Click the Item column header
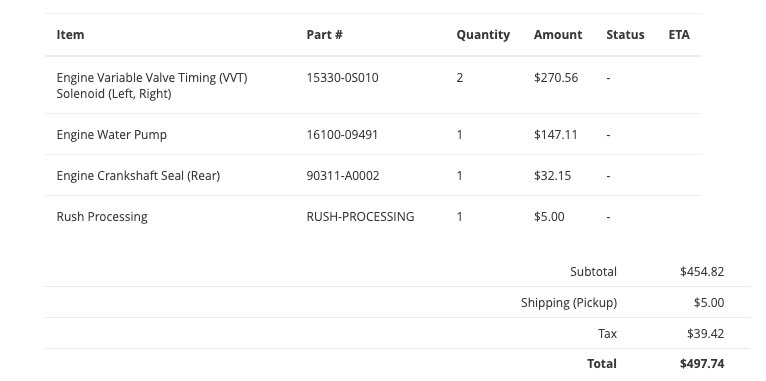Image resolution: width=766 pixels, height=381 pixels. click(x=70, y=35)
